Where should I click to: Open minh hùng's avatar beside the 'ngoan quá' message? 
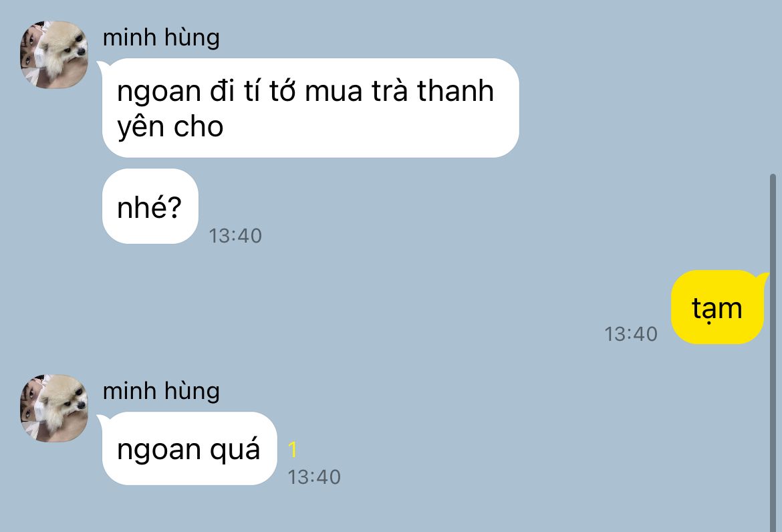pos(54,408)
